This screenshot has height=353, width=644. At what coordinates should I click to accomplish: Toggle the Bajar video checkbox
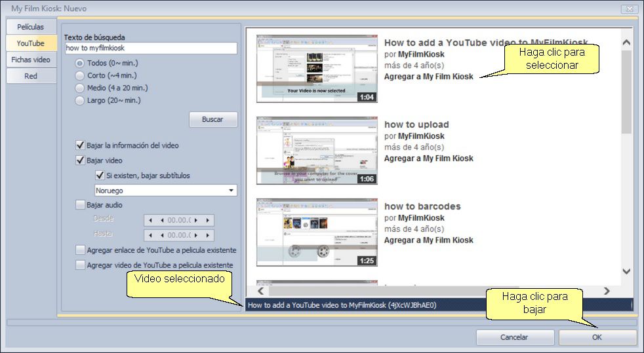click(x=81, y=160)
